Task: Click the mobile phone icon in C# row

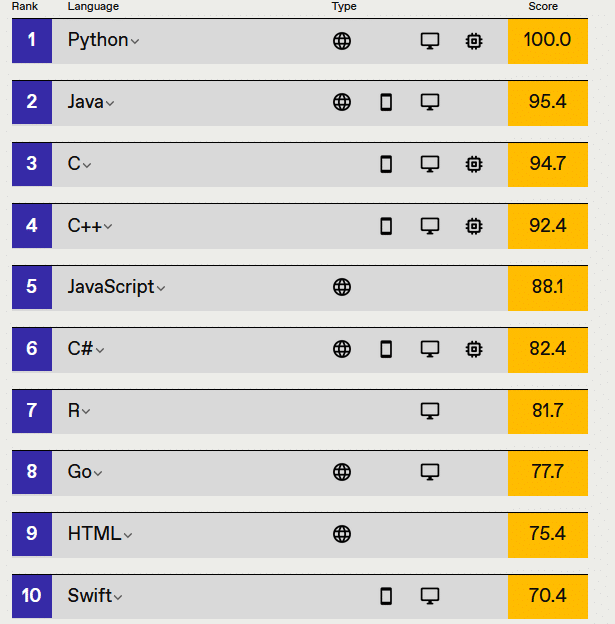Action: [x=386, y=349]
